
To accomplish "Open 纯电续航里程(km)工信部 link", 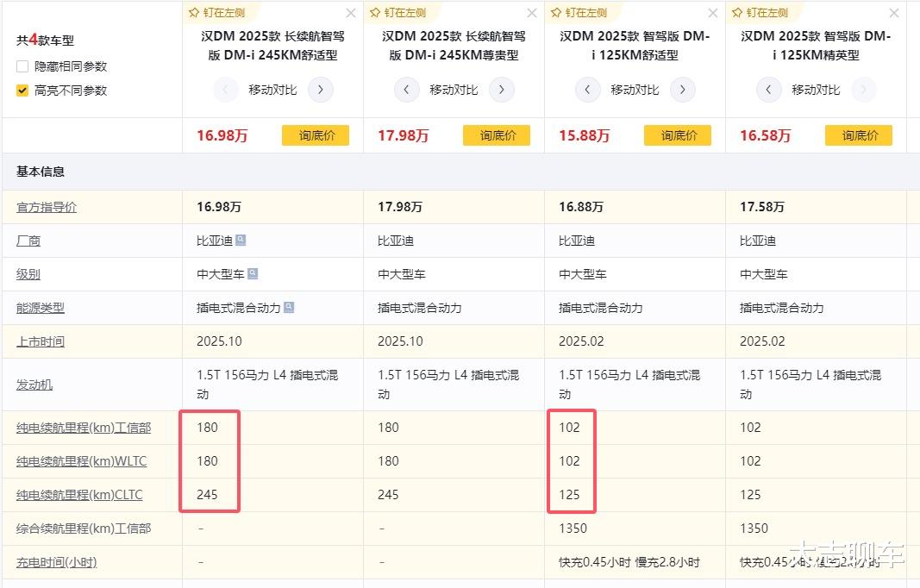I will click(x=84, y=428).
